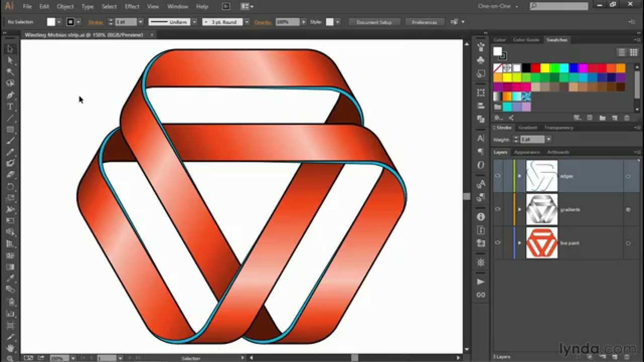This screenshot has width=644, height=362.
Task: Hide the live paint layer
Action: point(497,243)
